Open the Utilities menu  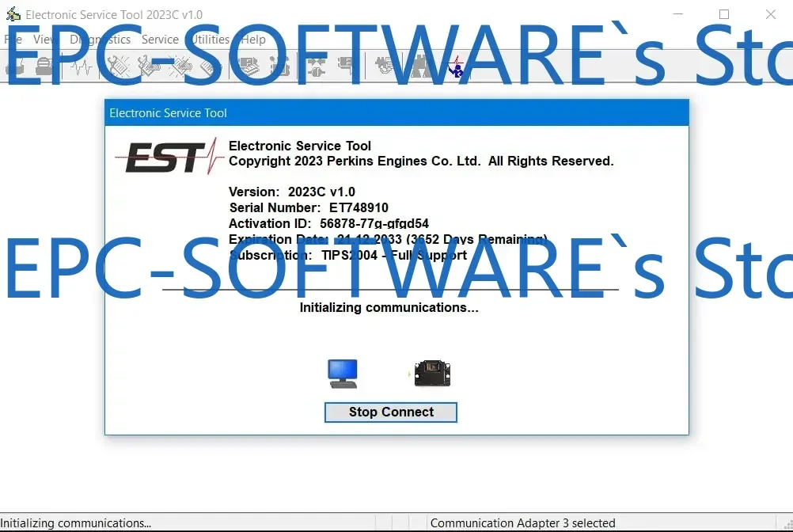pyautogui.click(x=210, y=40)
